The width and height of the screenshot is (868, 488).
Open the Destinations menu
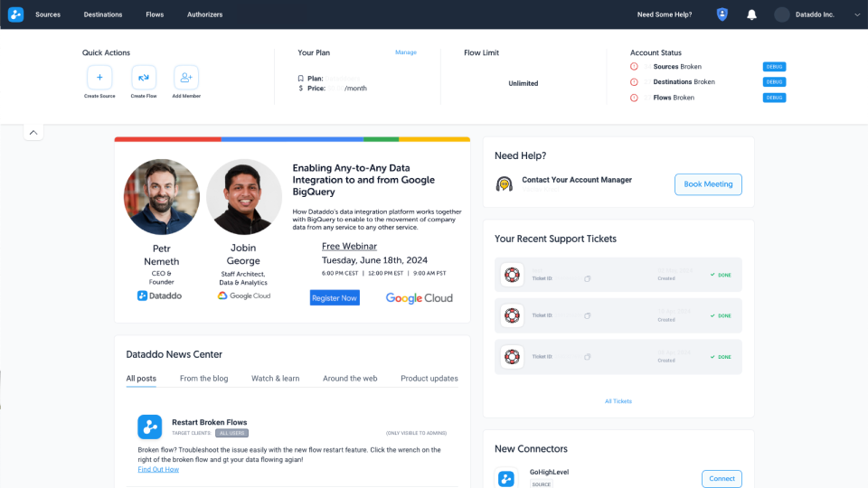click(x=103, y=15)
